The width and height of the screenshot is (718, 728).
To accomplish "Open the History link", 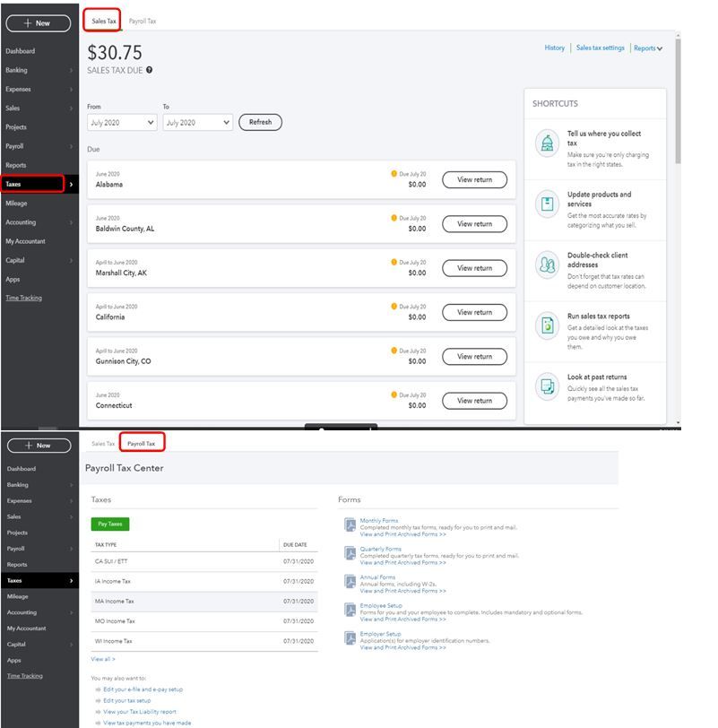I will pyautogui.click(x=555, y=48).
